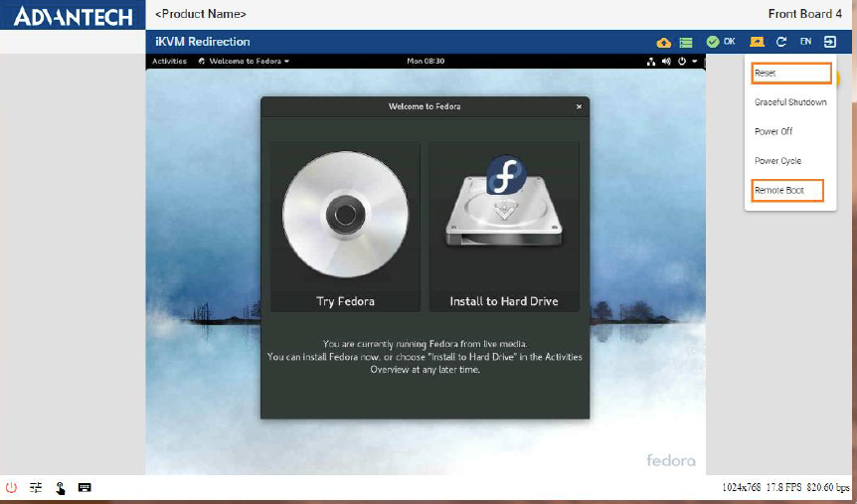Click the iKVM Redirection title
857x504 pixels.
(x=203, y=42)
